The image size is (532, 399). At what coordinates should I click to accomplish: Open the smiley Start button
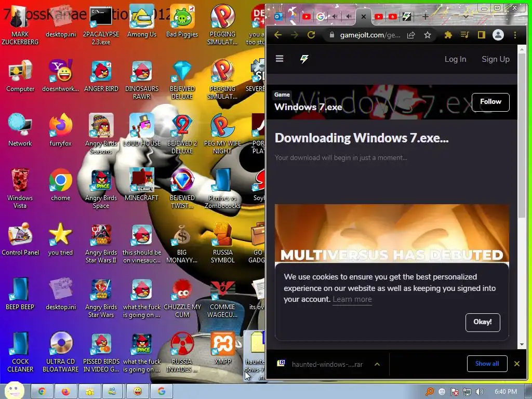click(x=14, y=390)
